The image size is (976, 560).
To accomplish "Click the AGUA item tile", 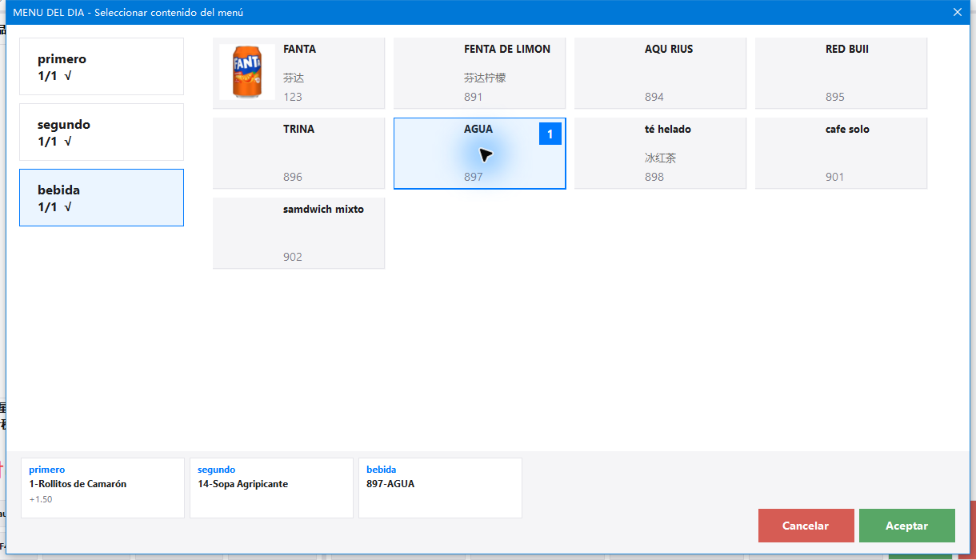I will [x=480, y=153].
